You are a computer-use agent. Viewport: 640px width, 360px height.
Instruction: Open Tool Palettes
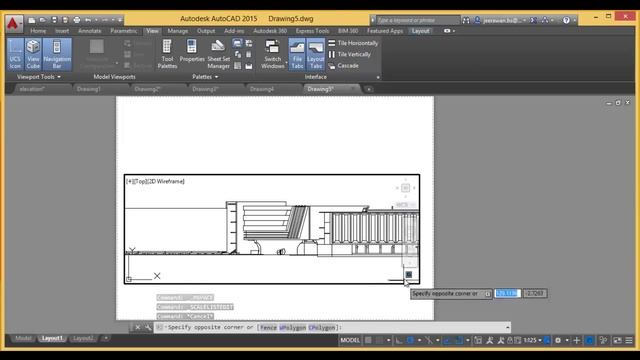(167, 54)
